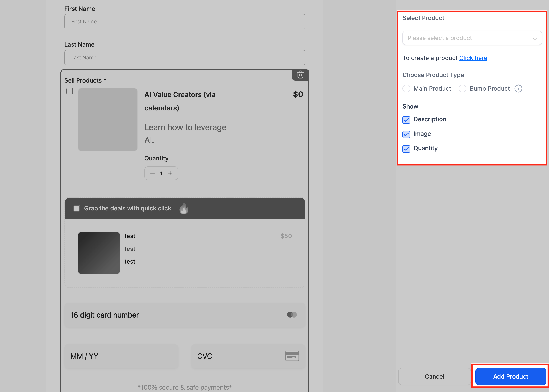Screen dimensions: 549x392
Task: Increase quantity with the plus icon
Action: coord(170,173)
